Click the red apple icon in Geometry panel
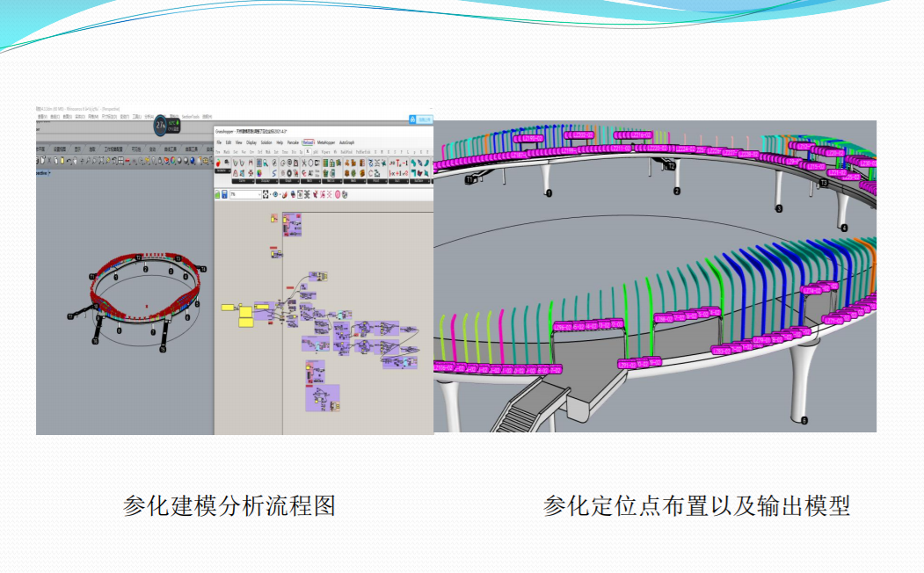This screenshot has height=573, width=924. click(x=219, y=163)
